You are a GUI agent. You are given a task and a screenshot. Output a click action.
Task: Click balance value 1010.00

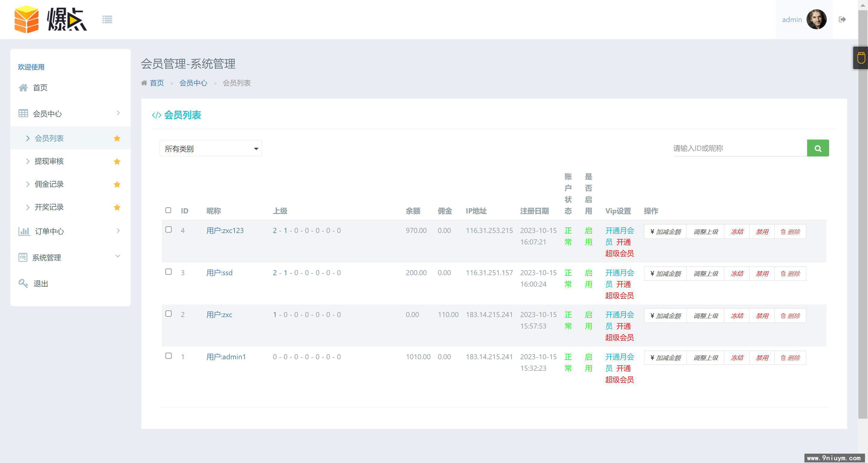coord(418,357)
